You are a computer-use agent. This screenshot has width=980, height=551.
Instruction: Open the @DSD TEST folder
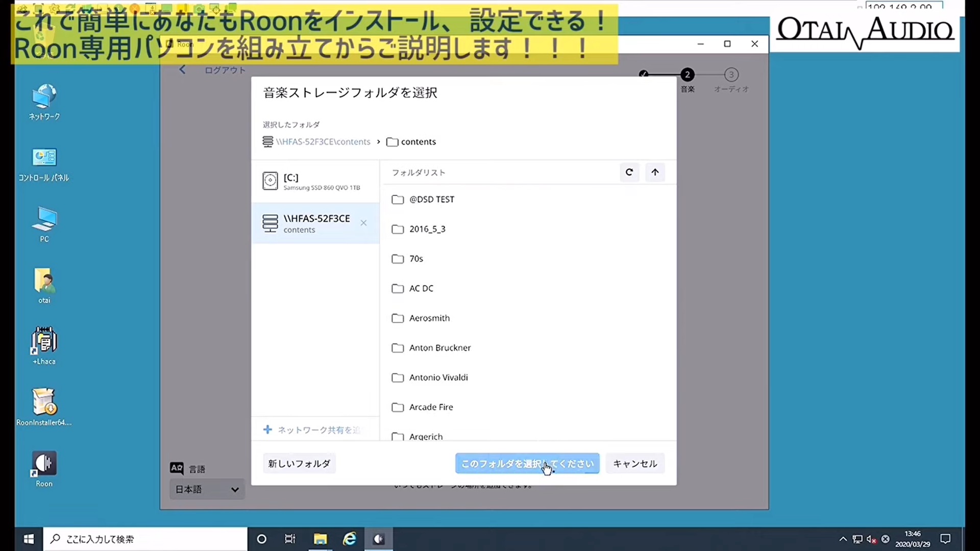(528, 199)
